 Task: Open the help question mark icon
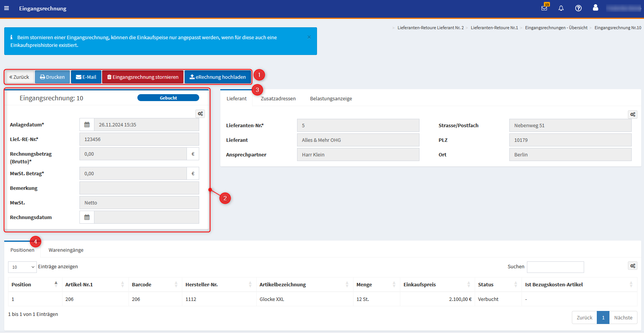click(x=578, y=8)
